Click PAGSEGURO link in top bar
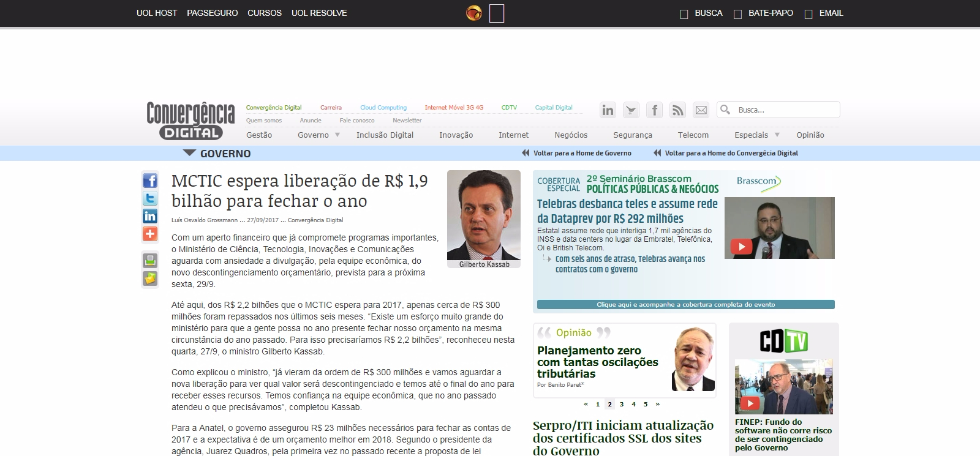Image resolution: width=980 pixels, height=456 pixels. point(213,13)
